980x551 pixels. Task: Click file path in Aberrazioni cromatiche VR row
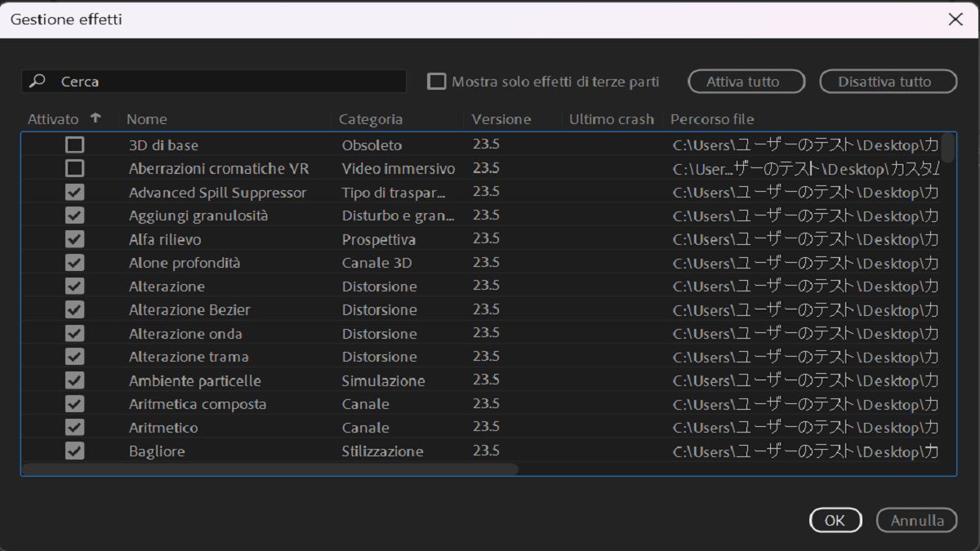coord(805,169)
